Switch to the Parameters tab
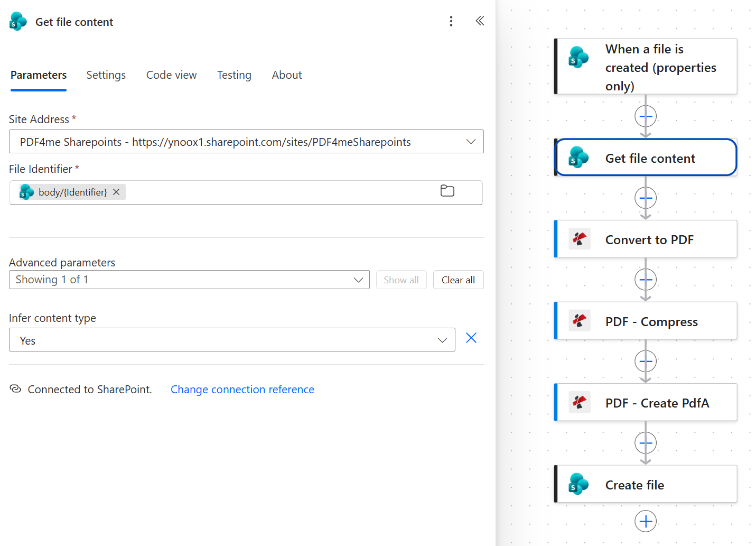The height and width of the screenshot is (546, 756). tap(39, 75)
